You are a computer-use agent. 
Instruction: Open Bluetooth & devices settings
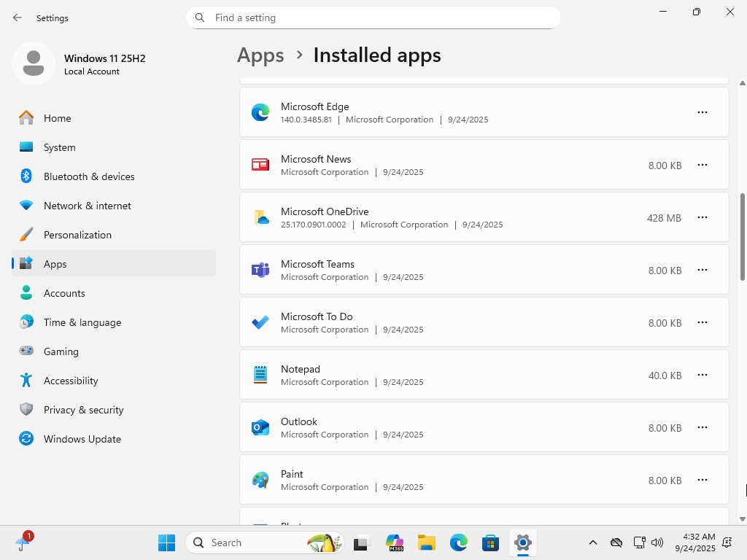(114, 176)
